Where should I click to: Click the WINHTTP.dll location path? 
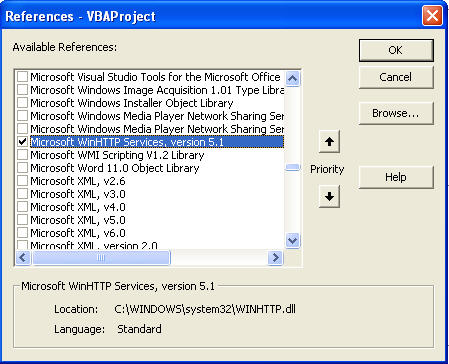(x=205, y=309)
